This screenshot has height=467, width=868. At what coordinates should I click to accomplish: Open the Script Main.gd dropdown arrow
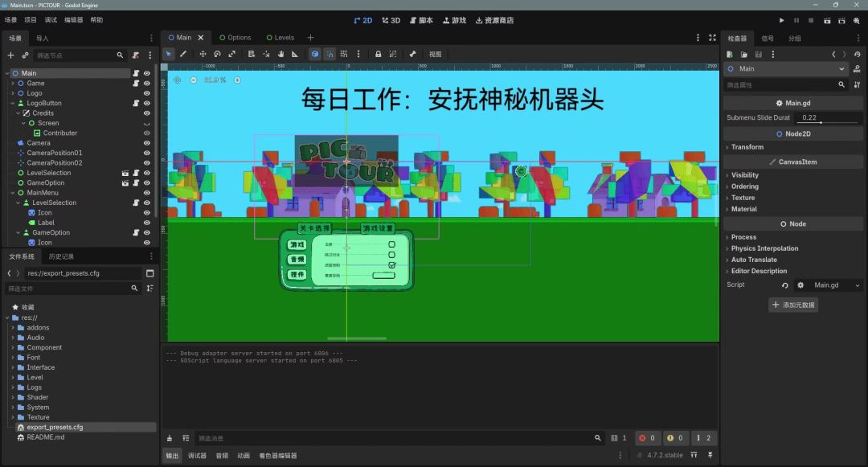(x=858, y=285)
